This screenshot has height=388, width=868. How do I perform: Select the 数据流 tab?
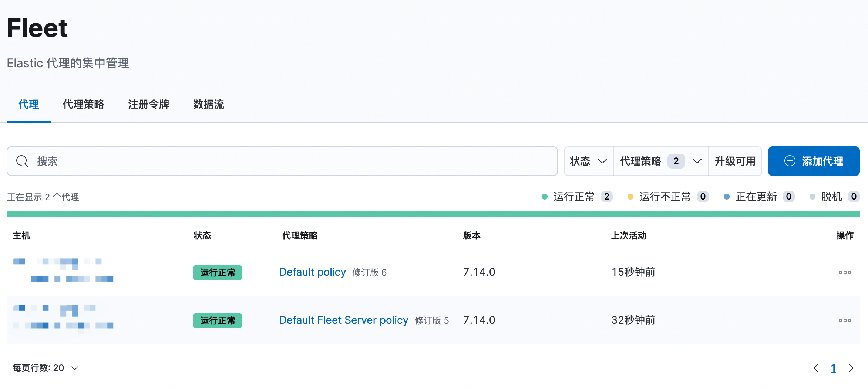point(208,105)
